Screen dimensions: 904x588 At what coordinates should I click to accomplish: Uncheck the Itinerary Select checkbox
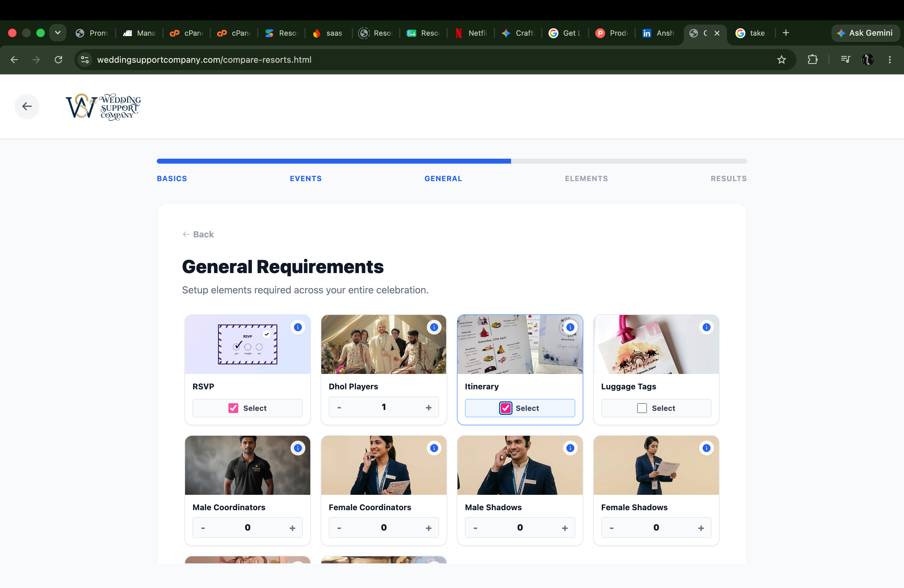506,408
